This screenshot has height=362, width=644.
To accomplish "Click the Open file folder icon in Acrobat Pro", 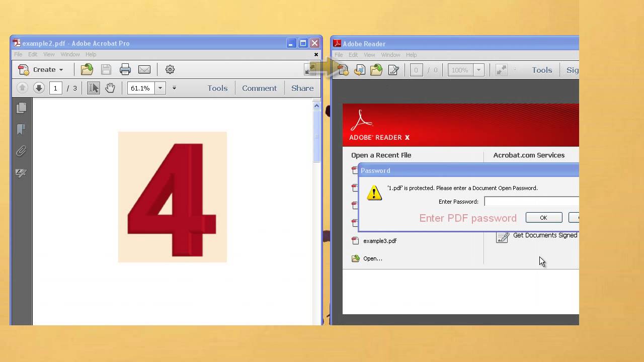I will [x=87, y=69].
